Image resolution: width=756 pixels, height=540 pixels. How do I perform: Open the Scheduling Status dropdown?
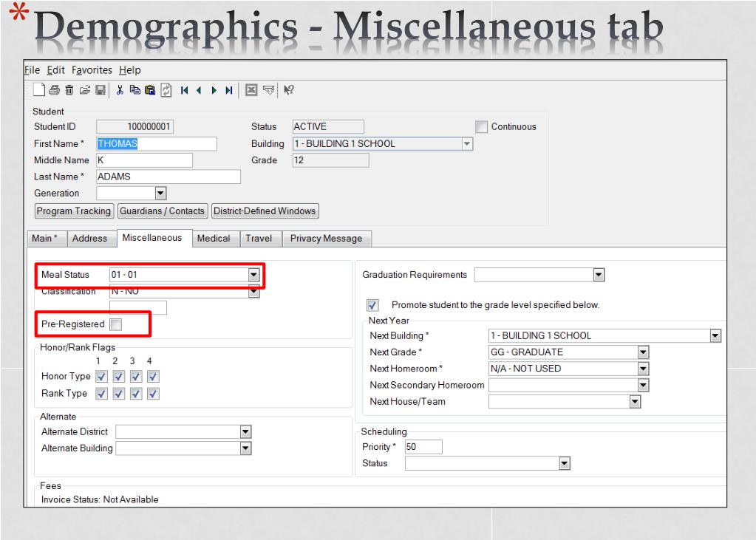(x=565, y=463)
